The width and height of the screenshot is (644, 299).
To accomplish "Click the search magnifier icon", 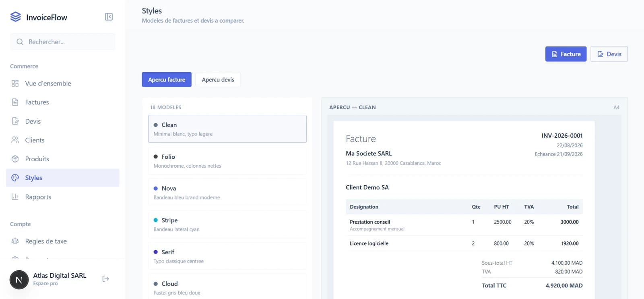I will (x=20, y=42).
